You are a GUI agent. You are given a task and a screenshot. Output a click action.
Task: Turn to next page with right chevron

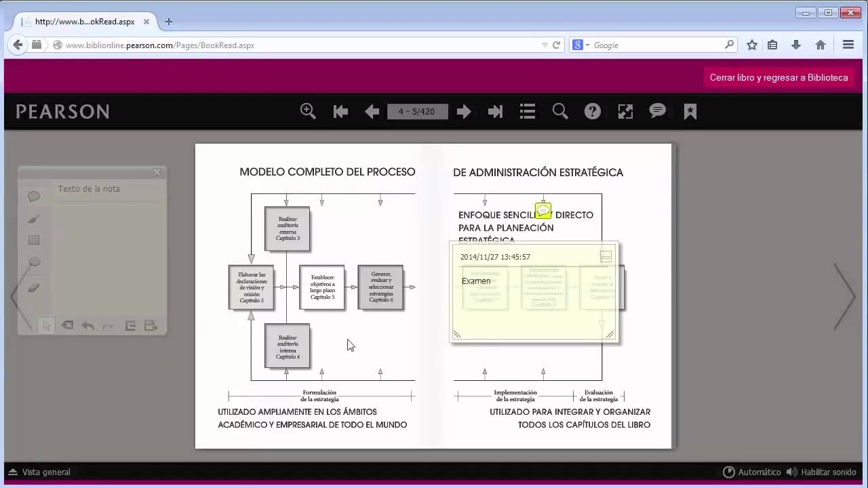coord(846,296)
